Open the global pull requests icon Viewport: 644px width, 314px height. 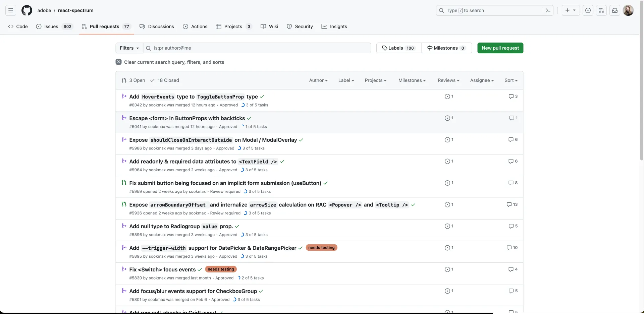pos(601,10)
